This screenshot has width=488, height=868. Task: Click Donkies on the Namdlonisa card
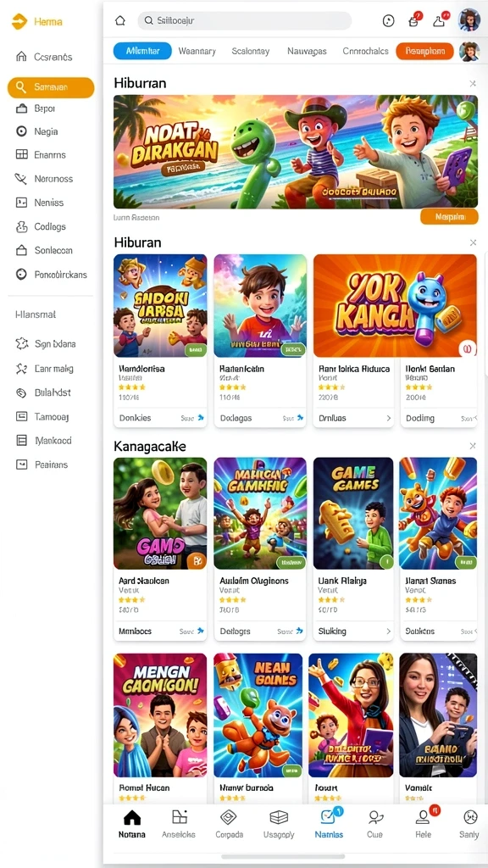(x=135, y=418)
